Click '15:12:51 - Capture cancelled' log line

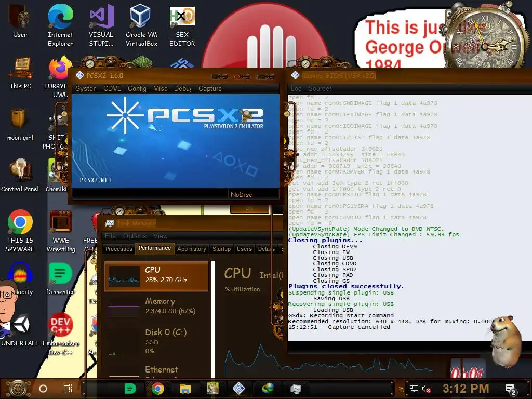point(339,327)
